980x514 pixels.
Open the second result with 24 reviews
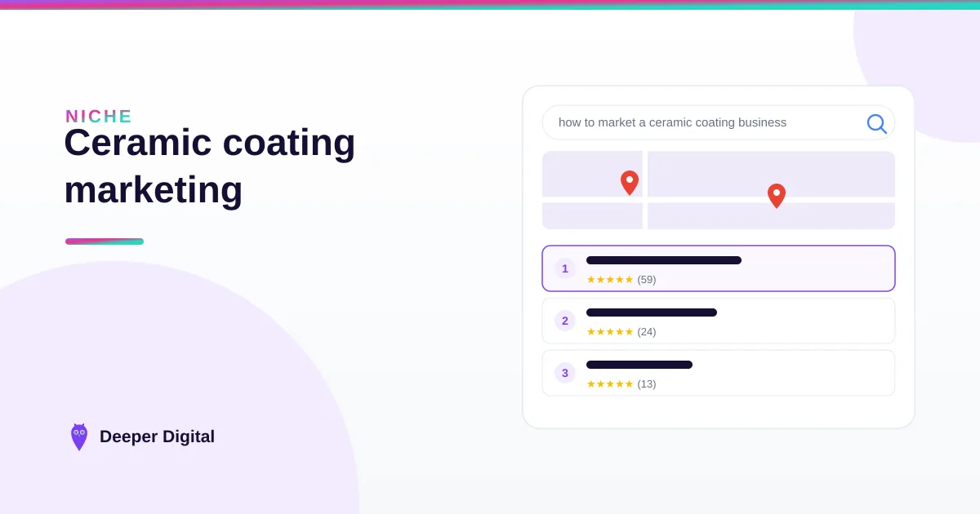click(719, 321)
